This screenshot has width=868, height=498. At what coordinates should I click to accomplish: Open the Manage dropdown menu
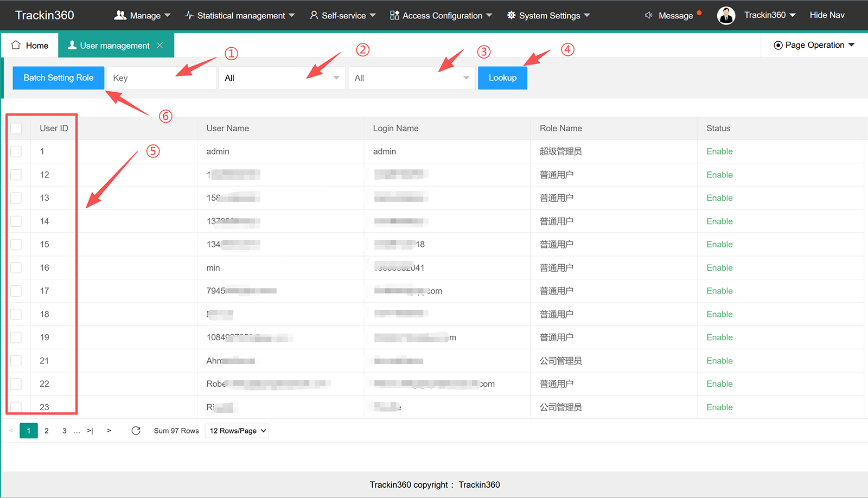coord(143,15)
